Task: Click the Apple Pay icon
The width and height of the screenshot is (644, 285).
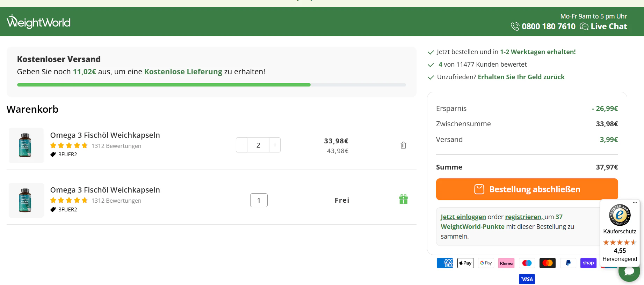Action: (465, 263)
